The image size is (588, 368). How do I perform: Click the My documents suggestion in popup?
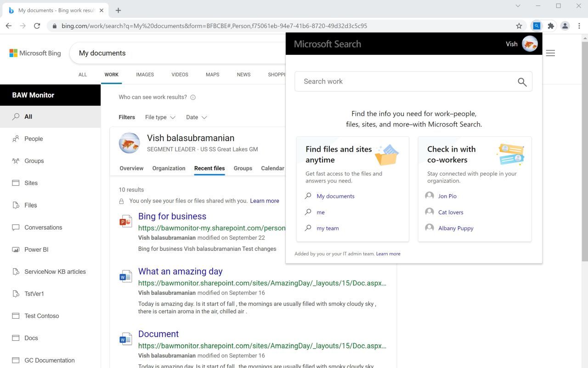335,196
